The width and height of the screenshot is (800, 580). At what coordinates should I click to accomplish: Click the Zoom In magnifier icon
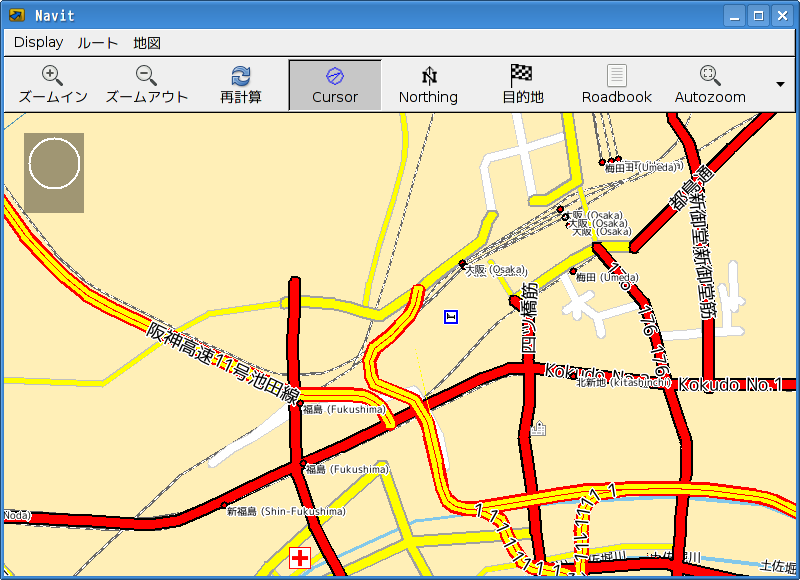pyautogui.click(x=53, y=76)
